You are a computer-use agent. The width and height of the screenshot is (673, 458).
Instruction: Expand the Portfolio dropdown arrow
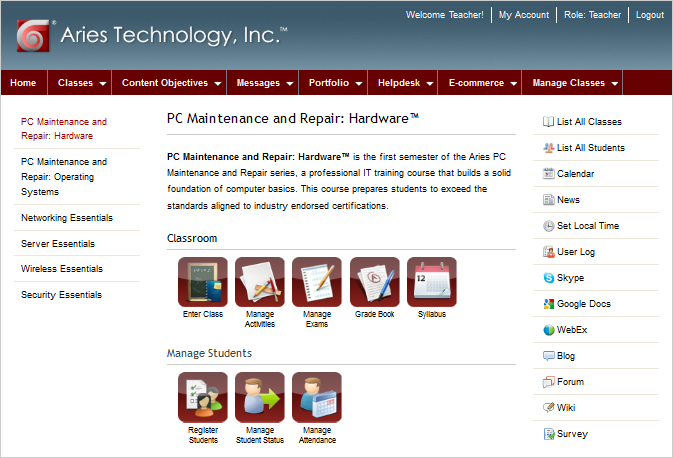click(359, 84)
